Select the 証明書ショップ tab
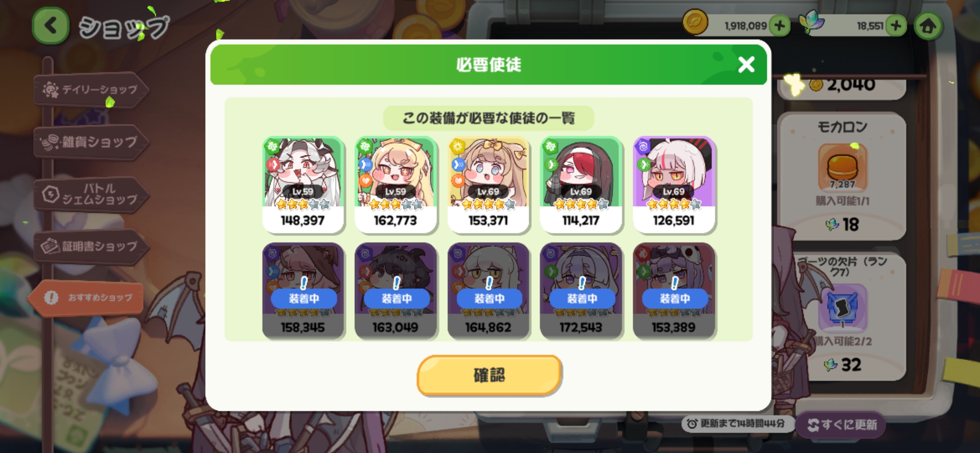The image size is (980, 453). click(91, 246)
